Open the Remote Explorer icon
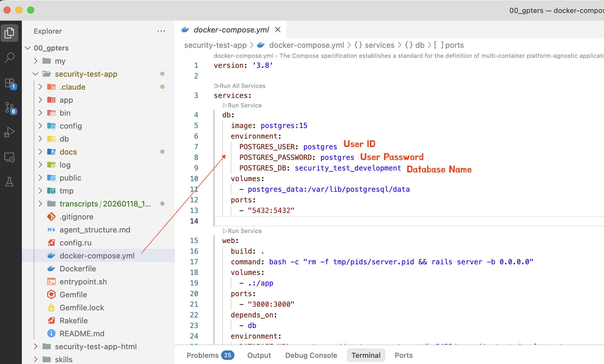This screenshot has height=364, width=604. point(10,157)
